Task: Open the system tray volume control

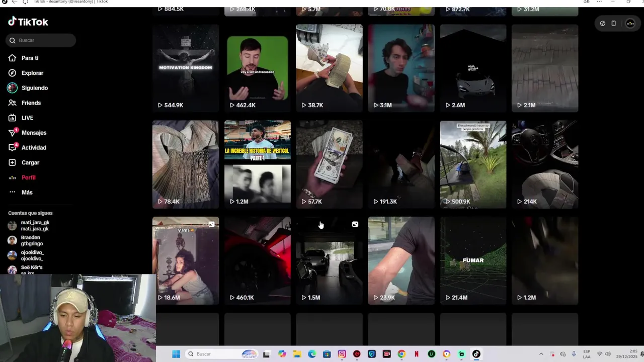Action: [x=608, y=354]
